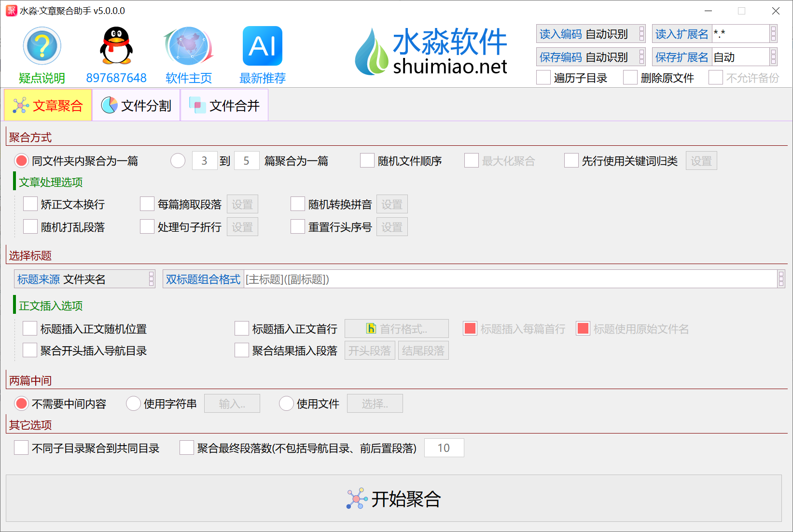Click the maximum count field showing 5

246,161
